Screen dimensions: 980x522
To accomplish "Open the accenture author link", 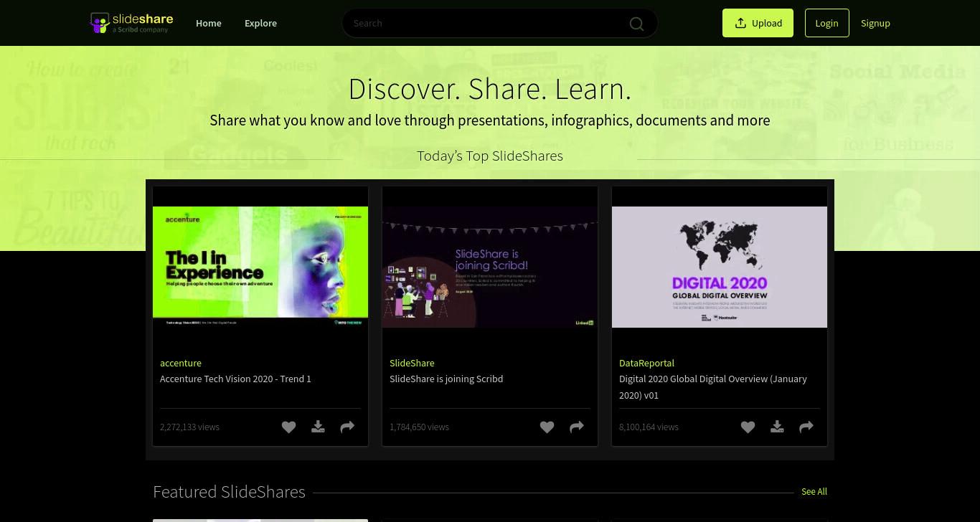I will [x=181, y=363].
